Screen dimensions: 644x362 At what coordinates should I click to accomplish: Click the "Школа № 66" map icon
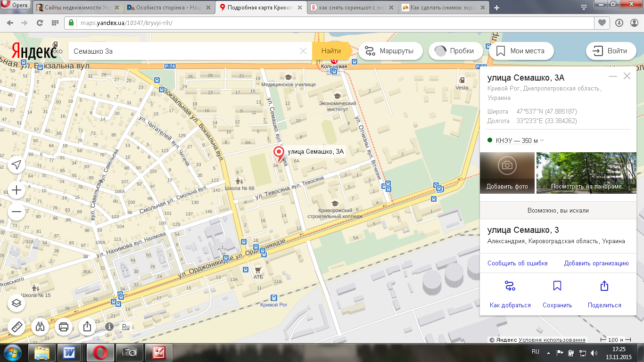[239, 180]
